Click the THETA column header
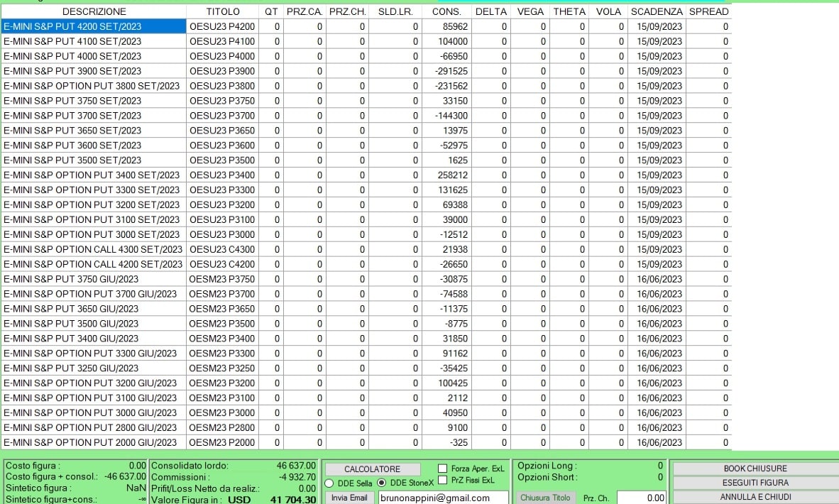 (x=569, y=11)
